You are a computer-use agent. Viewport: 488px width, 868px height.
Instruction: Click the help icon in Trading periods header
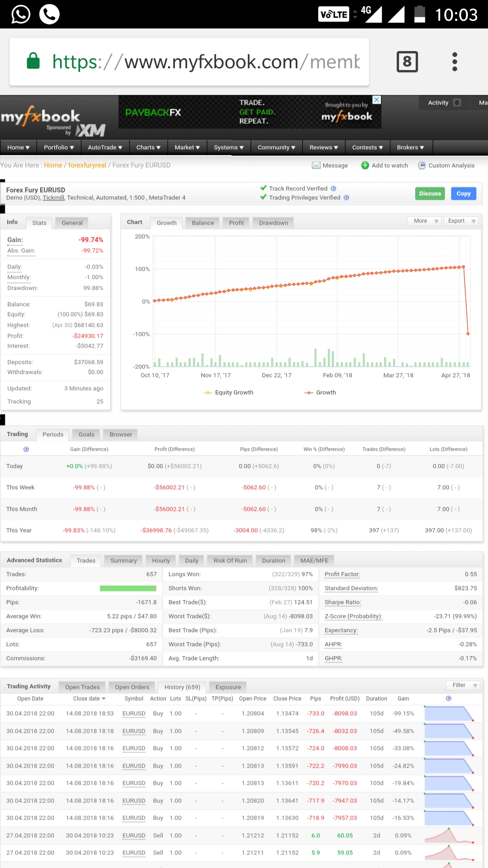(26, 449)
